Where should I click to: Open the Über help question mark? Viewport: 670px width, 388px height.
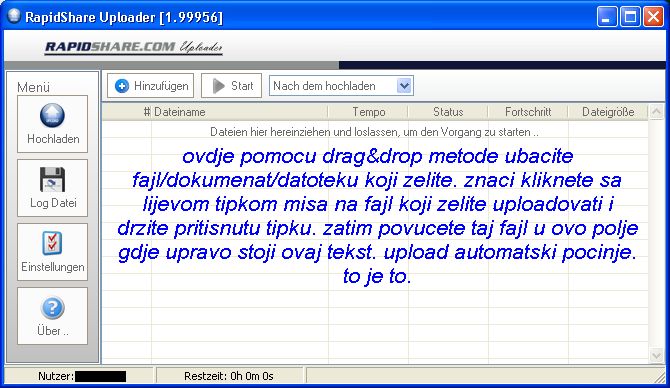pos(52,308)
